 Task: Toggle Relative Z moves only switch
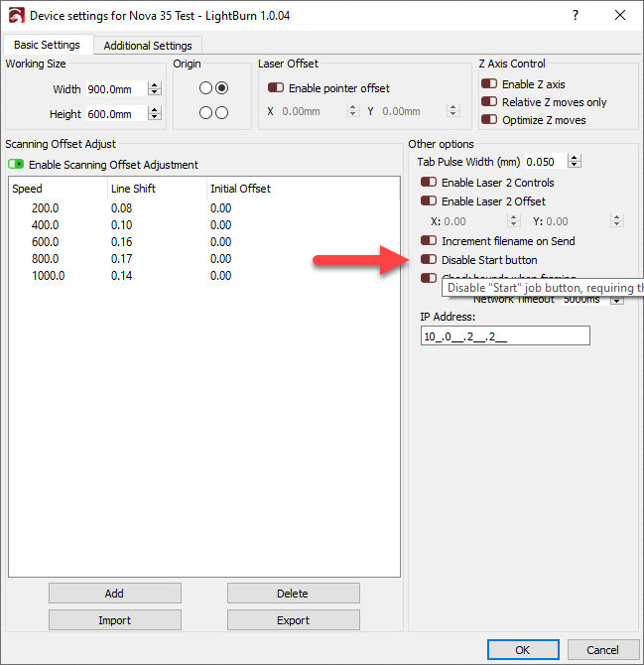point(489,102)
